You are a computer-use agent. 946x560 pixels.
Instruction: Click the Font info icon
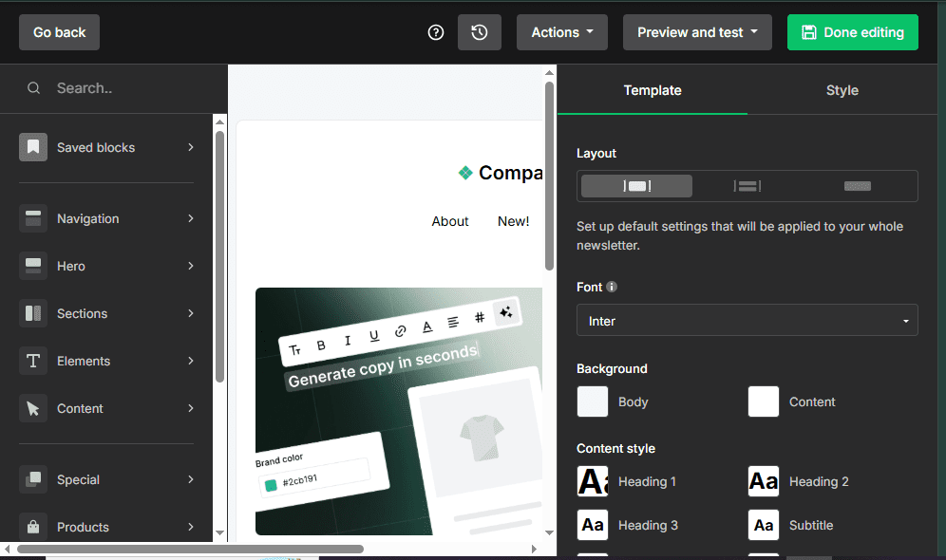tap(612, 287)
